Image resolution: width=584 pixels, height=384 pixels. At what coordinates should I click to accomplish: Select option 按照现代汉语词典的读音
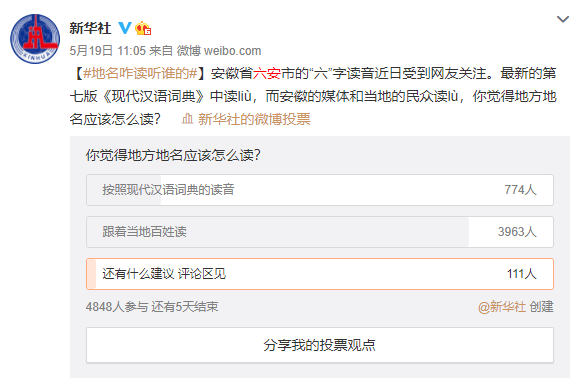pyautogui.click(x=320, y=190)
